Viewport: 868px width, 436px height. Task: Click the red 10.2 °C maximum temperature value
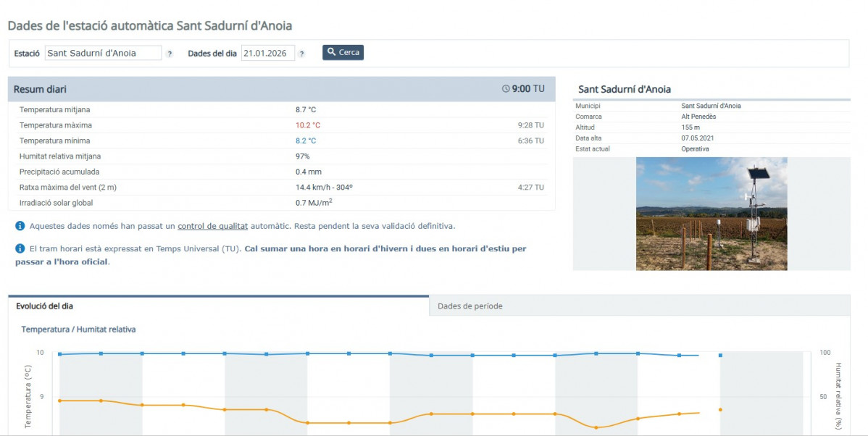tap(307, 125)
